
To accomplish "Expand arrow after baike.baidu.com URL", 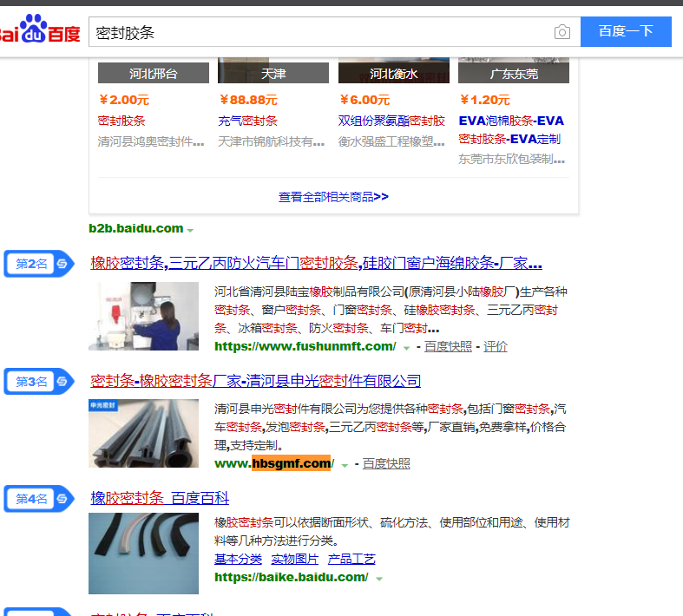I will pyautogui.click(x=379, y=579).
